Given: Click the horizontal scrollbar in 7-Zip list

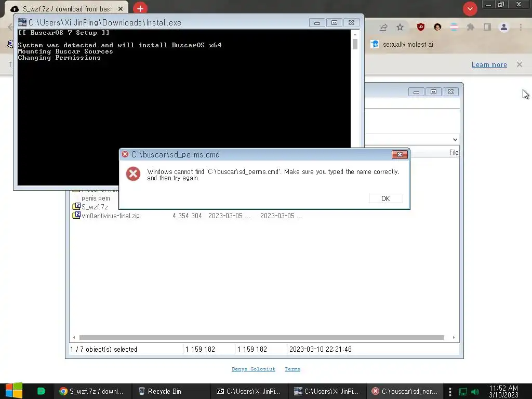Looking at the screenshot, I should coord(261,337).
